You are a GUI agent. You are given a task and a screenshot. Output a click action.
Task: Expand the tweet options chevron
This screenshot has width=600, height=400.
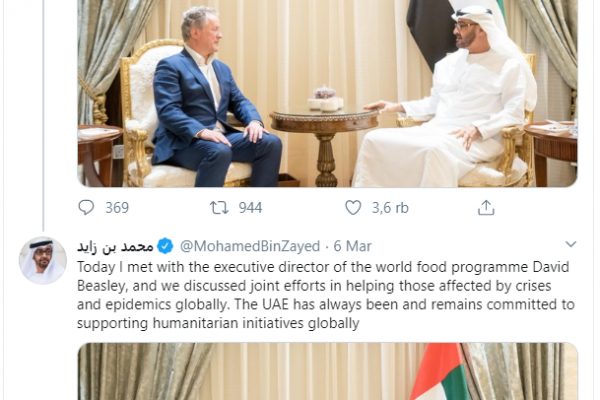point(571,244)
